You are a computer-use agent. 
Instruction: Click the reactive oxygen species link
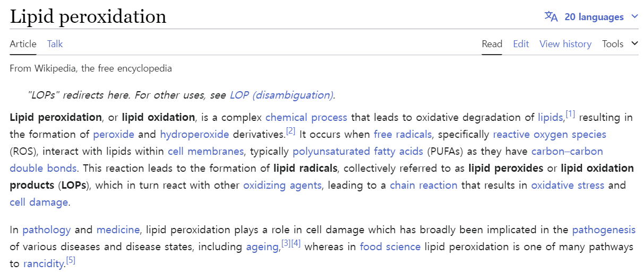point(549,134)
